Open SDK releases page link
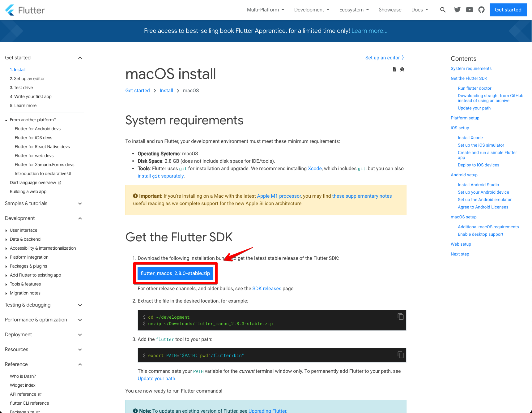Screen dimensions: 532x413 pyautogui.click(x=267, y=289)
